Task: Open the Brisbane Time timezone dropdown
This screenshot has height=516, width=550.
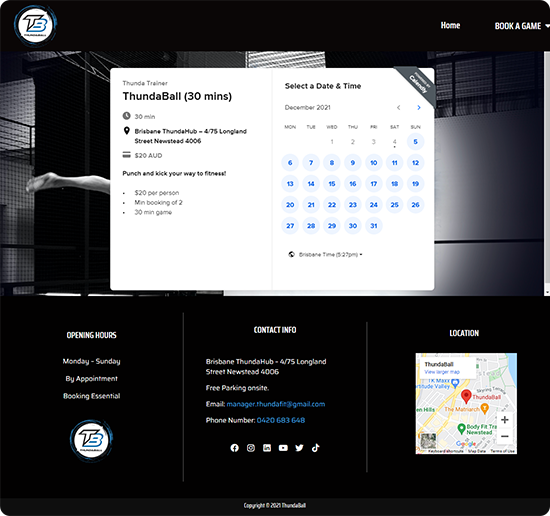Action: (330, 255)
